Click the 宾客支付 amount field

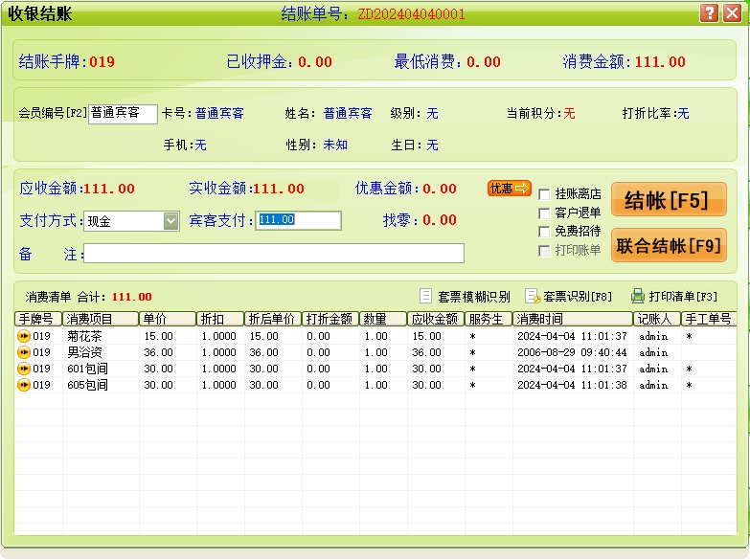(298, 220)
